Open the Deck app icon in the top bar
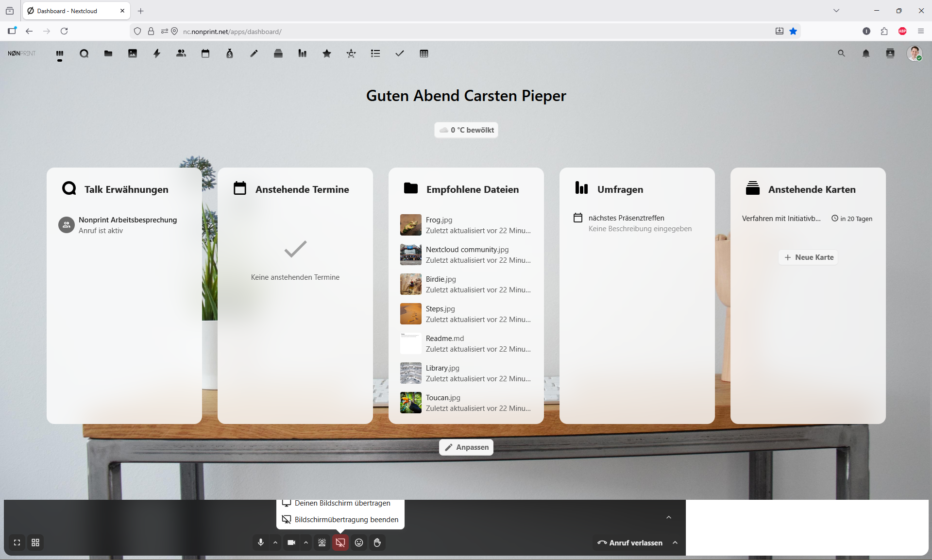 (278, 53)
